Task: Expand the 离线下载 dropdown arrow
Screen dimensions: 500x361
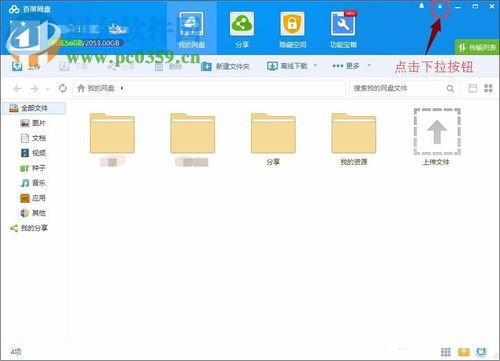Action: 315,65
